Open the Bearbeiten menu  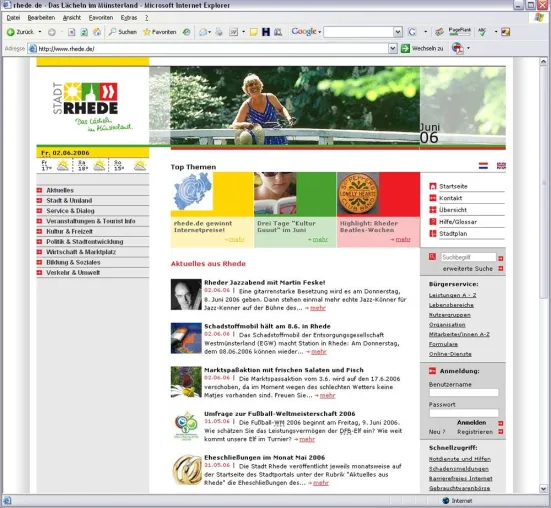coord(41,18)
